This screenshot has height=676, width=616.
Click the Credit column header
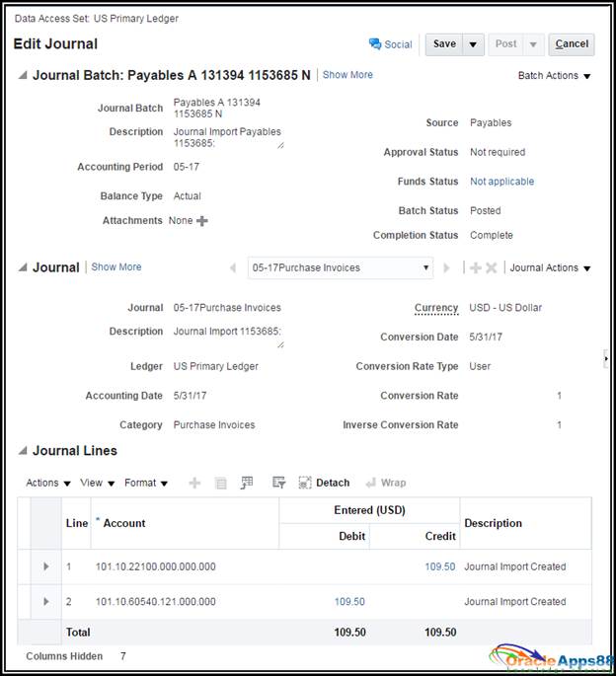[x=415, y=536]
